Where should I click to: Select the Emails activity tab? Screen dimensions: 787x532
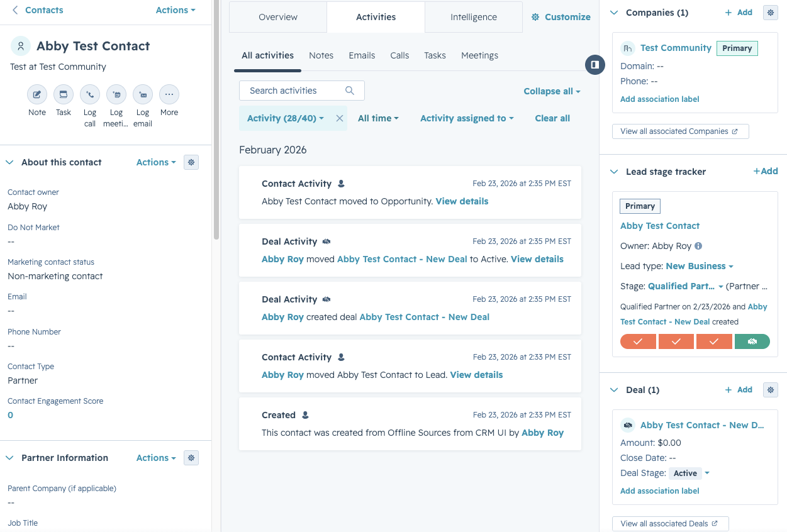[x=362, y=55]
